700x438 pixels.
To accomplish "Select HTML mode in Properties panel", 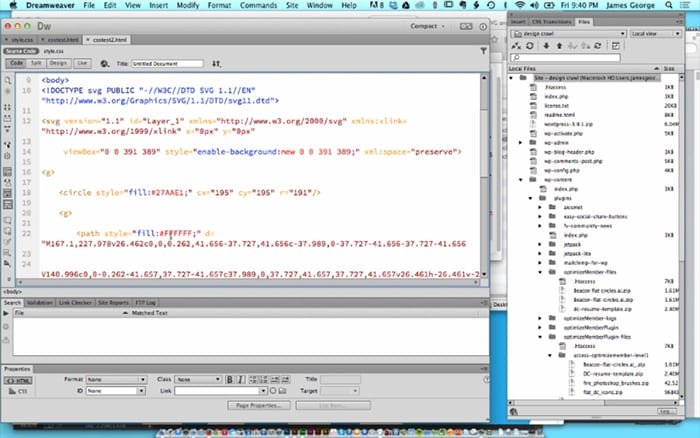I will pos(18,380).
